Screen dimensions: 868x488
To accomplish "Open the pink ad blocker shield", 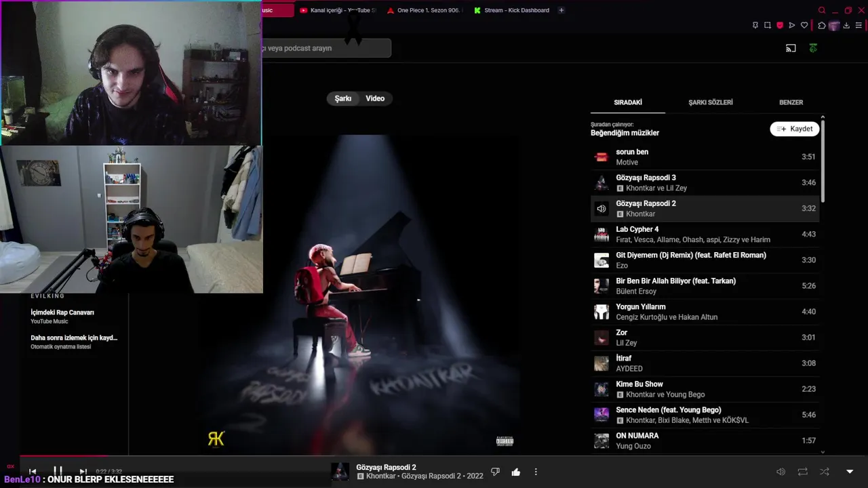I will click(x=780, y=26).
